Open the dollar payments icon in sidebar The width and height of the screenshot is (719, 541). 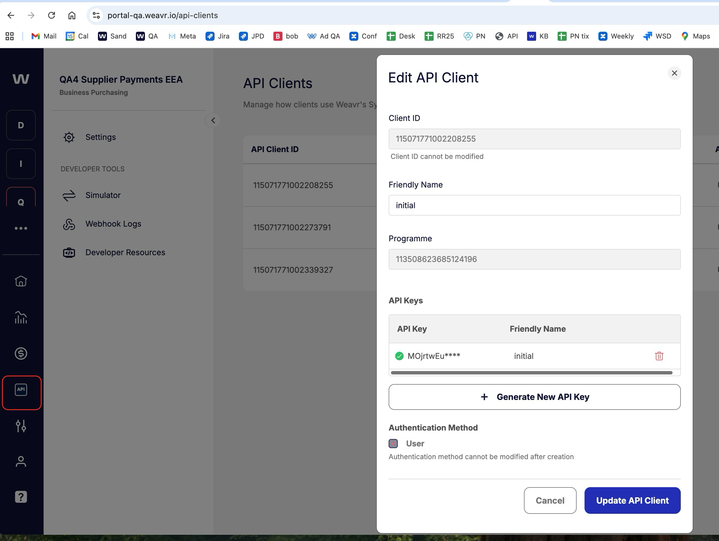click(21, 353)
